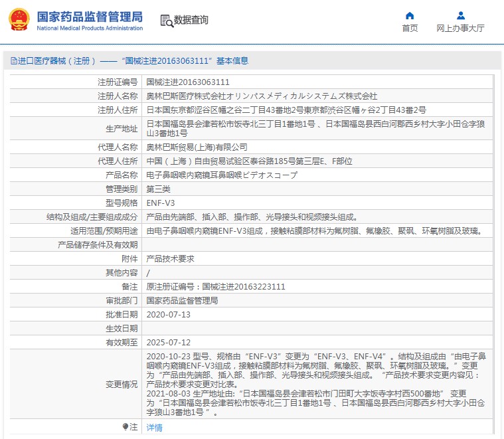Click the 适用范围/预期用途 label
The width and height of the screenshot is (504, 439).
(104, 230)
